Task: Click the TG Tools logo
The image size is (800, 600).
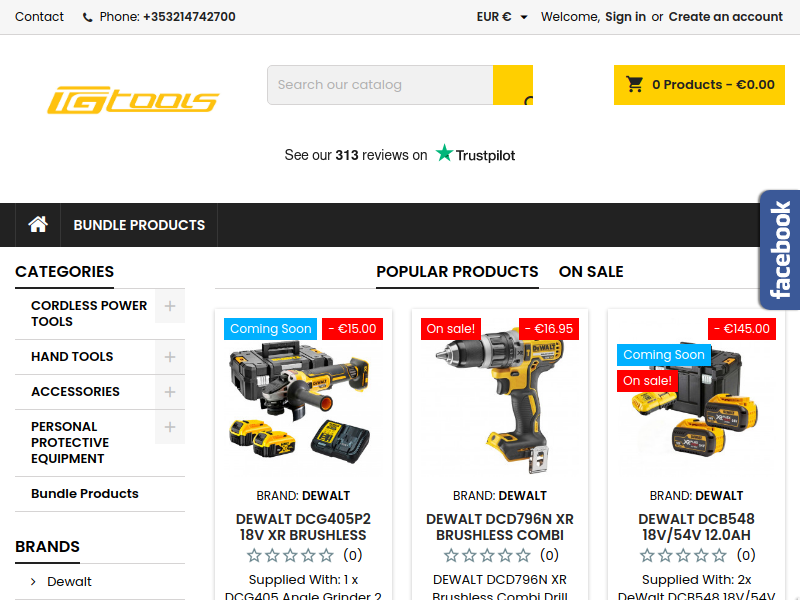Action: 133,100
